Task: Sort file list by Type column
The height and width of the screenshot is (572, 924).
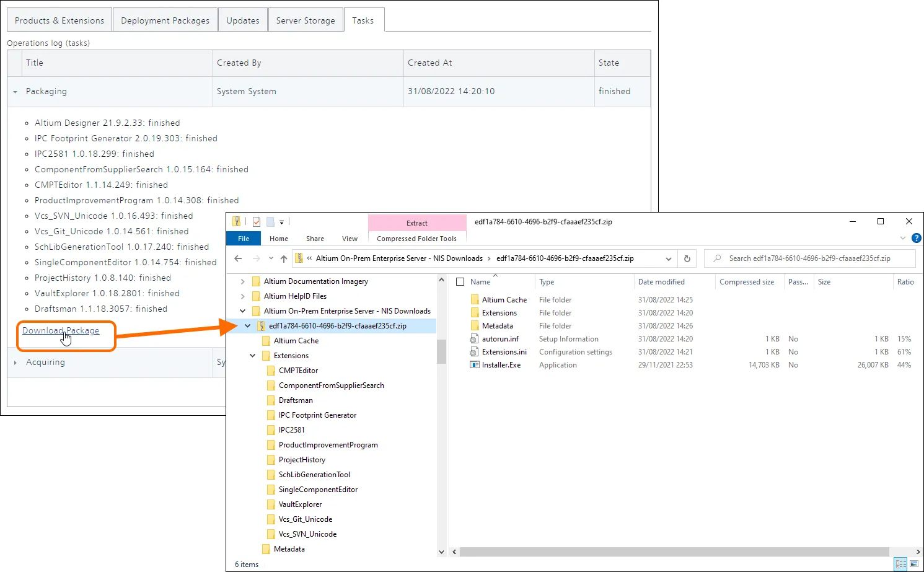Action: (547, 282)
